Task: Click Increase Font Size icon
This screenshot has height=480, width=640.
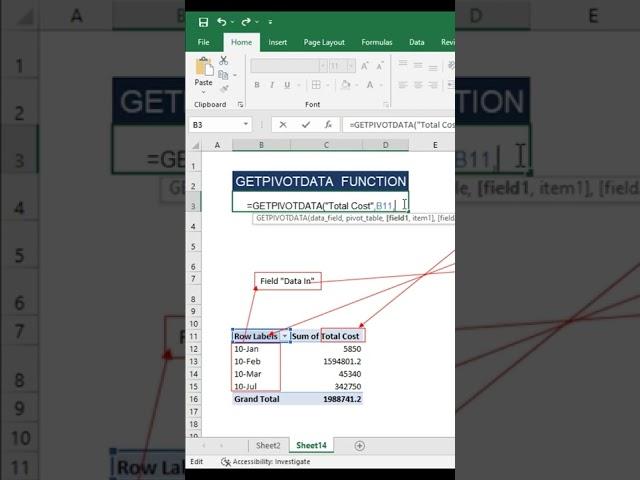Action: point(364,66)
